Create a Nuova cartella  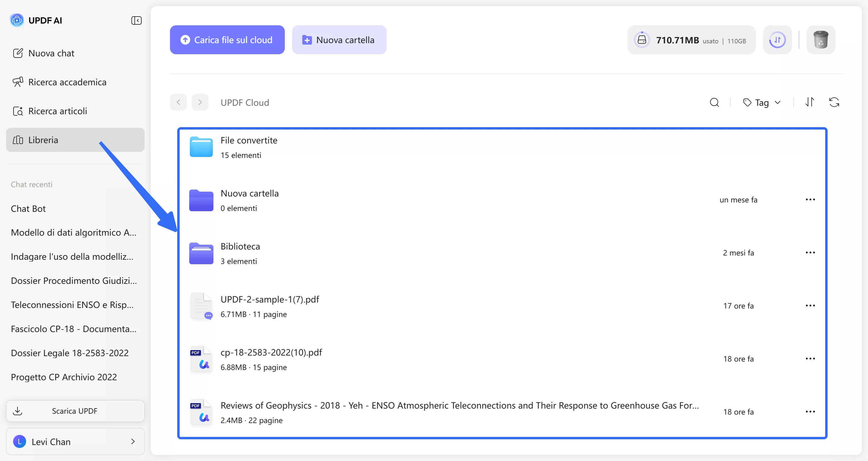click(339, 40)
